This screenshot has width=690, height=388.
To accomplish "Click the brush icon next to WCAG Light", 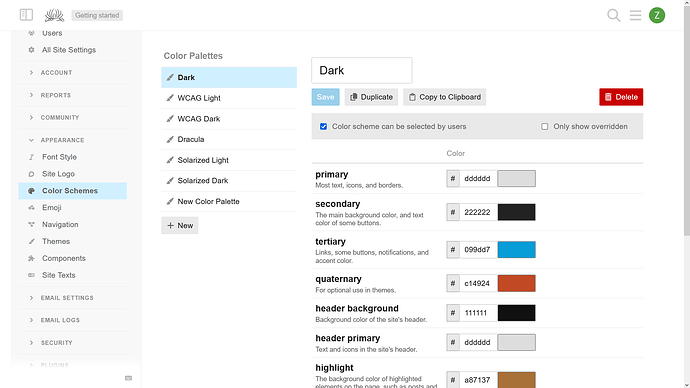I will 170,98.
